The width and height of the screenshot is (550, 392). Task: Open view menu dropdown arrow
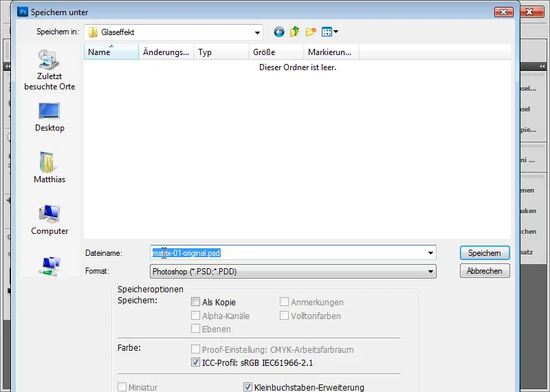pyautogui.click(x=336, y=32)
